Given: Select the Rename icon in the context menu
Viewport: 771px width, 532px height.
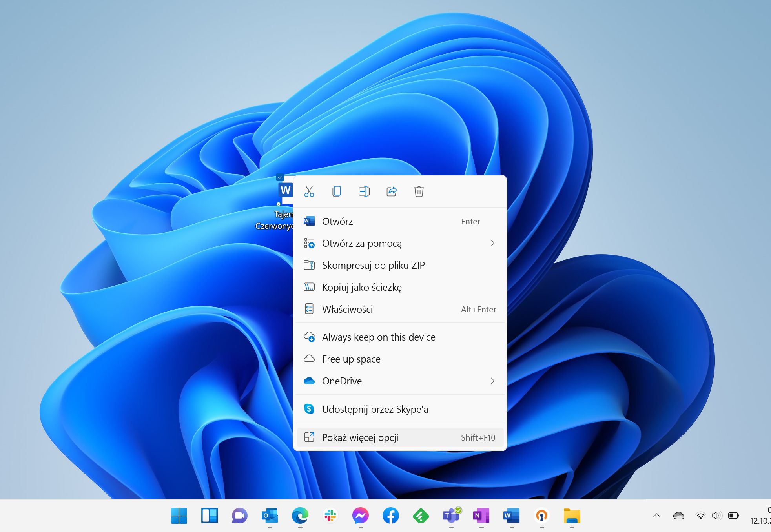Looking at the screenshot, I should coord(364,192).
